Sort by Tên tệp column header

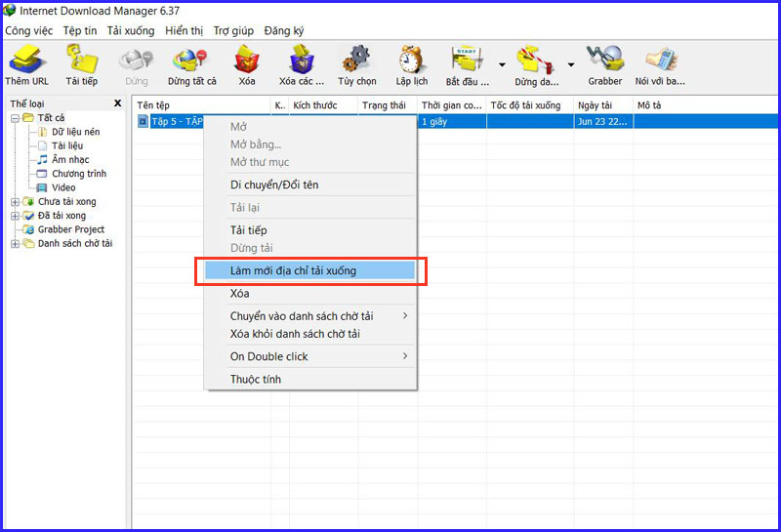point(202,105)
